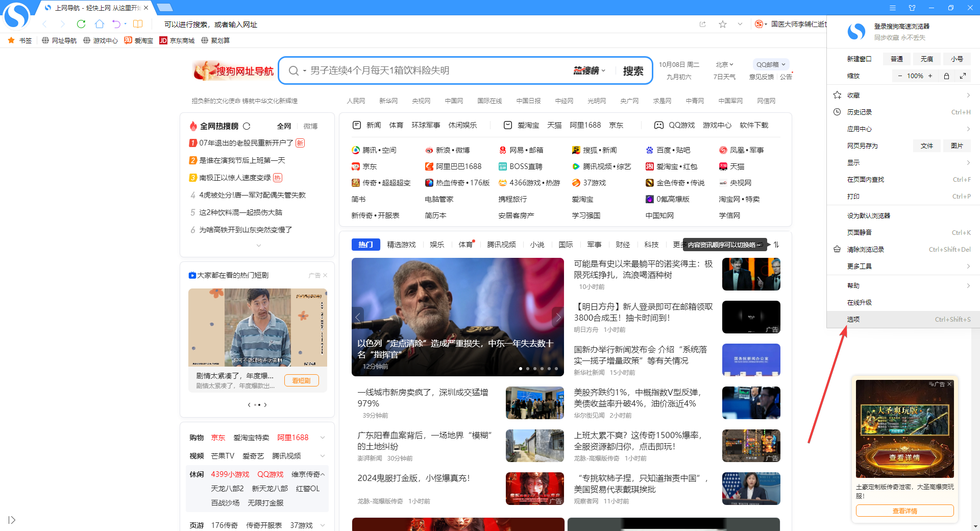
Task: Open 选项 settings from the menu
Action: coord(903,319)
